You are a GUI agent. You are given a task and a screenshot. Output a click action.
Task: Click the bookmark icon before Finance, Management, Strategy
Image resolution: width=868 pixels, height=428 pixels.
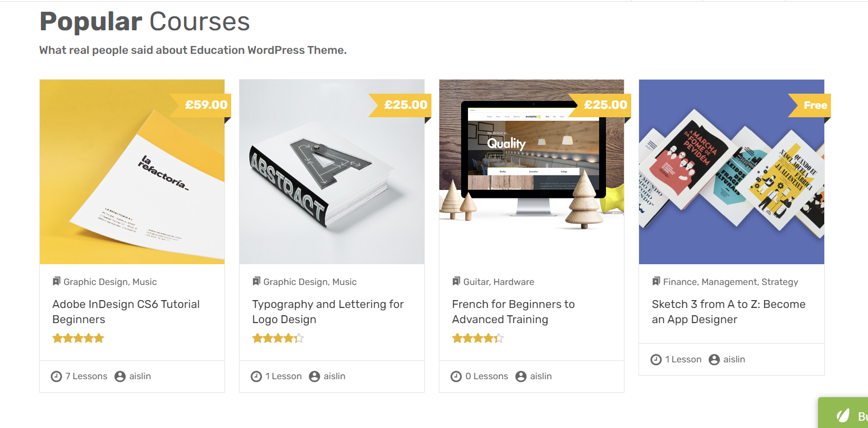pos(656,281)
